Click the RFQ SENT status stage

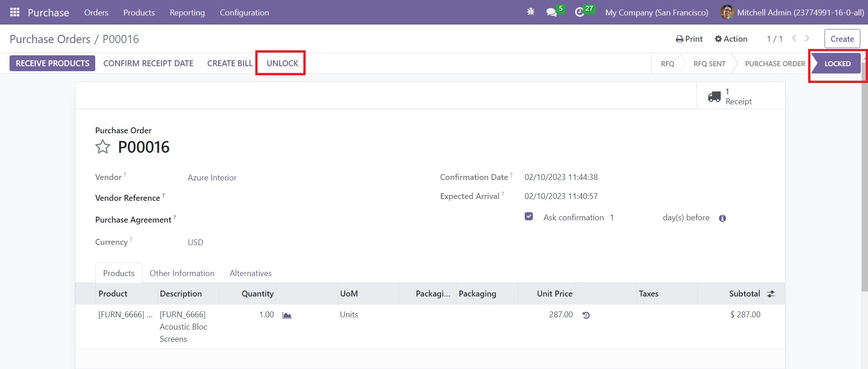(709, 64)
